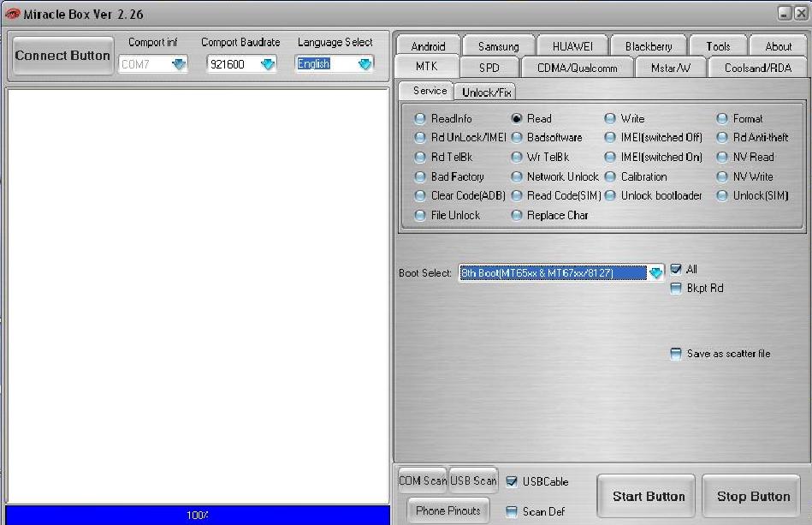Select Clear Code(ADB) option
The width and height of the screenshot is (812, 525).
click(x=459, y=195)
